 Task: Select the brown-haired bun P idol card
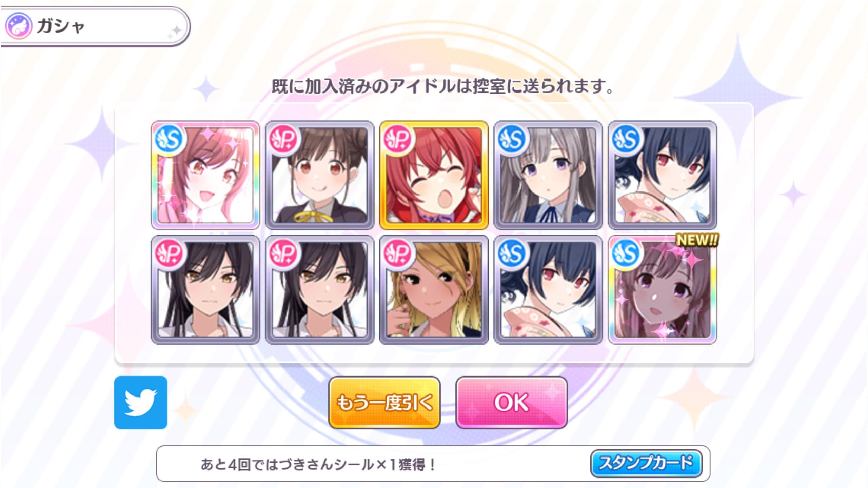pos(319,175)
